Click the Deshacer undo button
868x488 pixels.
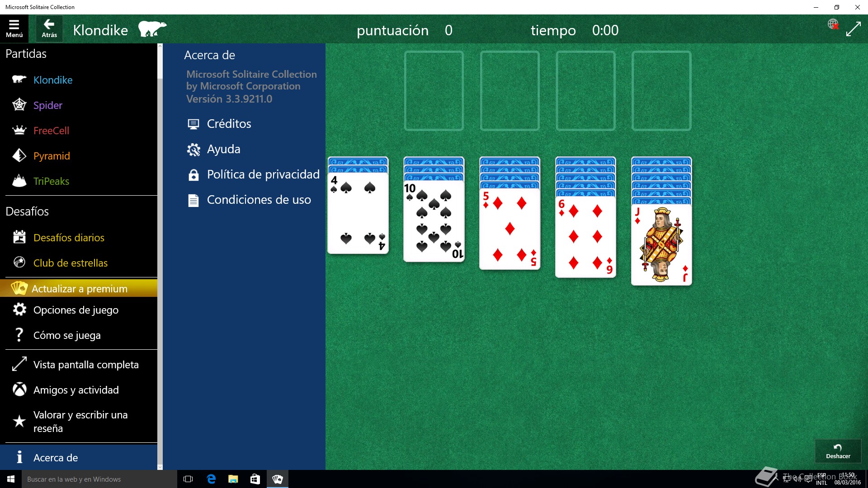[x=838, y=450]
